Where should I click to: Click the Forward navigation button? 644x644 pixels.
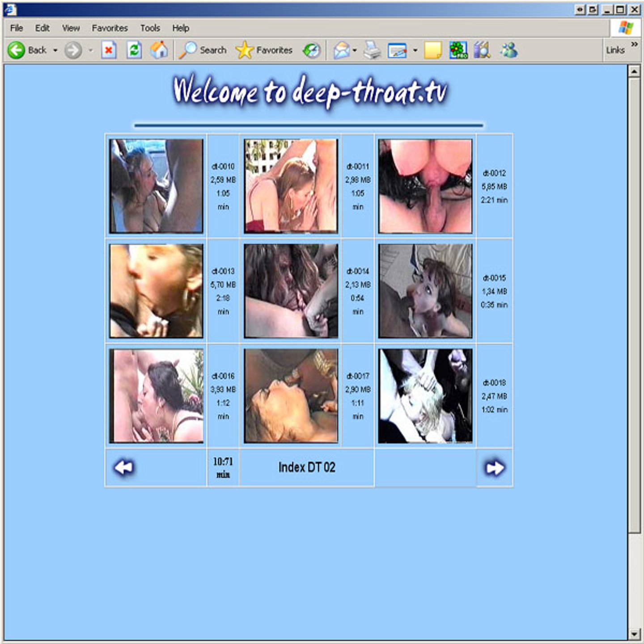[x=73, y=50]
